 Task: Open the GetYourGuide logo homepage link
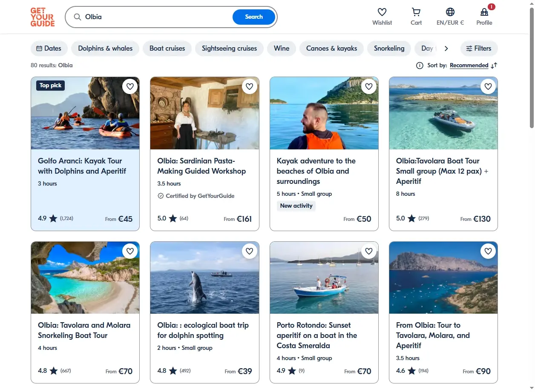pos(43,17)
